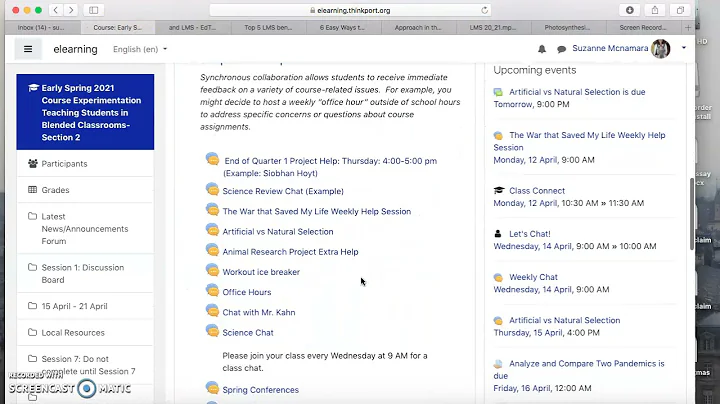Switch to the 6 Easy Ways t... tab
The height and width of the screenshot is (404, 720).
coord(343,28)
